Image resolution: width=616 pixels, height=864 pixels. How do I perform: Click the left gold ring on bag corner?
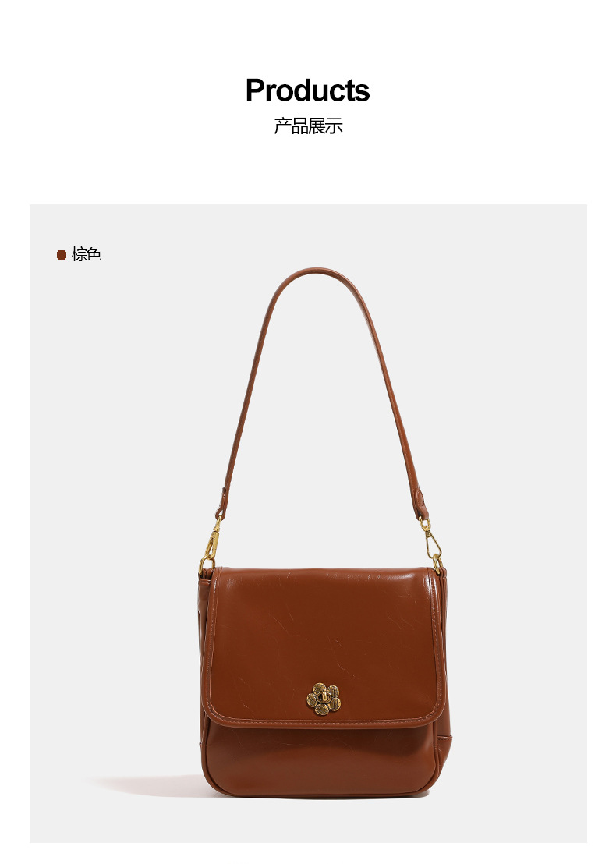pyautogui.click(x=206, y=564)
